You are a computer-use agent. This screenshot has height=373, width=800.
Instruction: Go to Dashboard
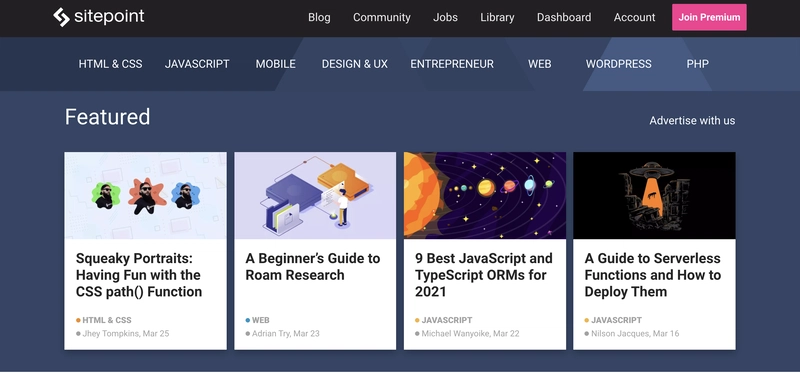[x=564, y=17]
